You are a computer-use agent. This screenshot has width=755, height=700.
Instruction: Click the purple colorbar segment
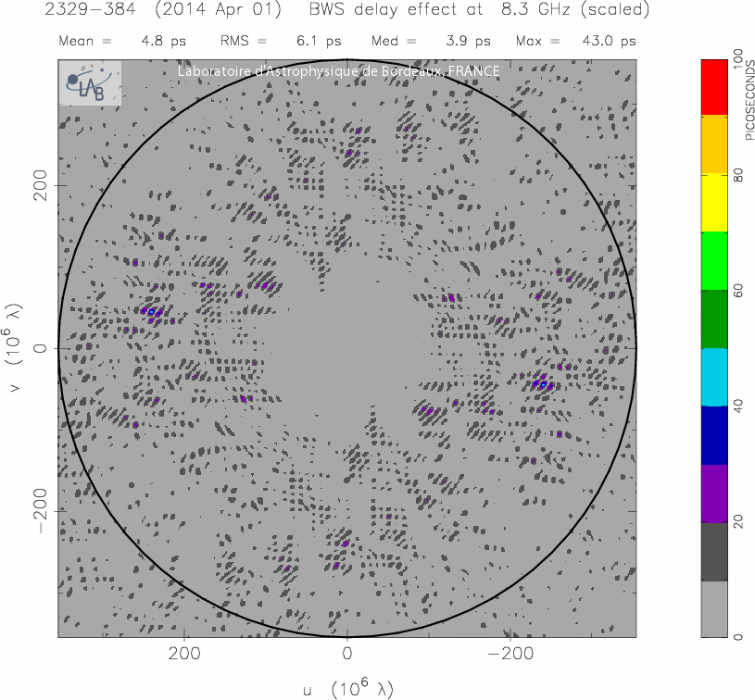pyautogui.click(x=714, y=494)
